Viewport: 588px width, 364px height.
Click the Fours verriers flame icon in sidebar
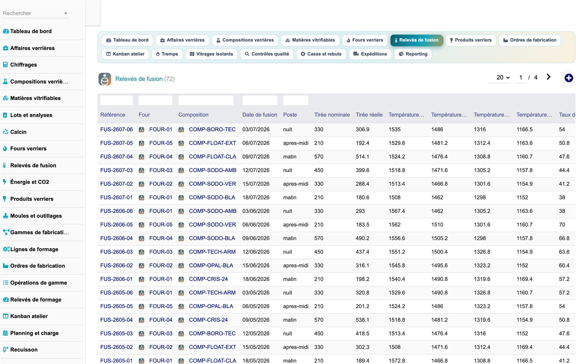6,148
